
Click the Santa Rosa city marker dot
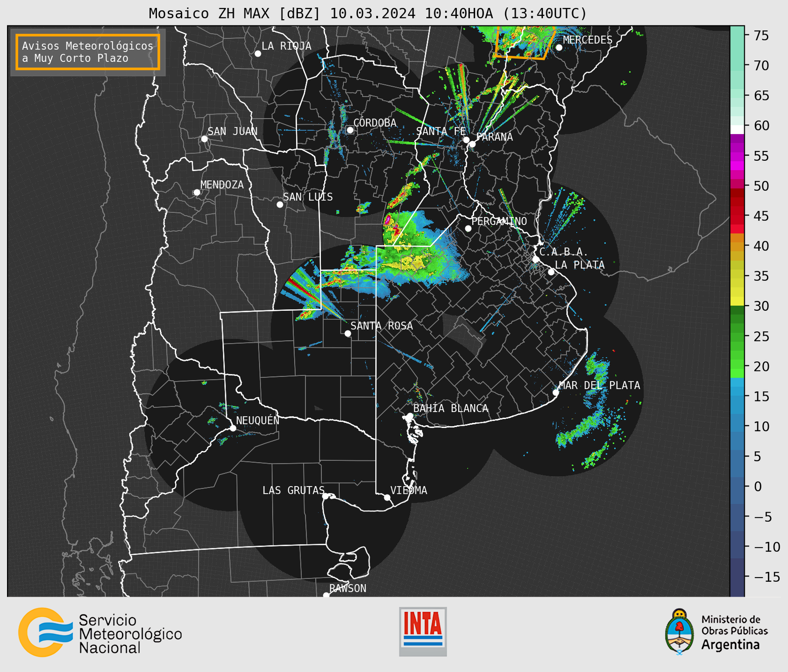(x=348, y=334)
